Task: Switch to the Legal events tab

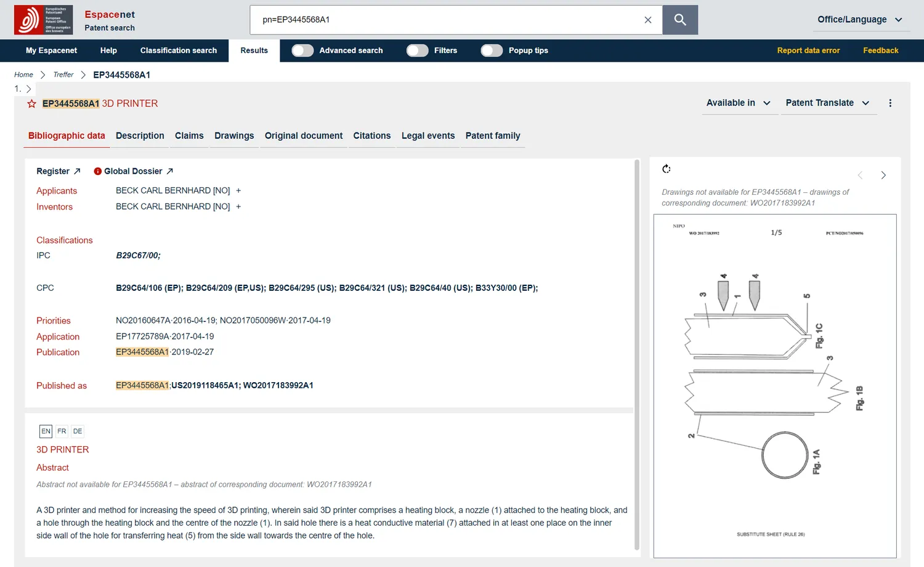Action: [x=428, y=136]
